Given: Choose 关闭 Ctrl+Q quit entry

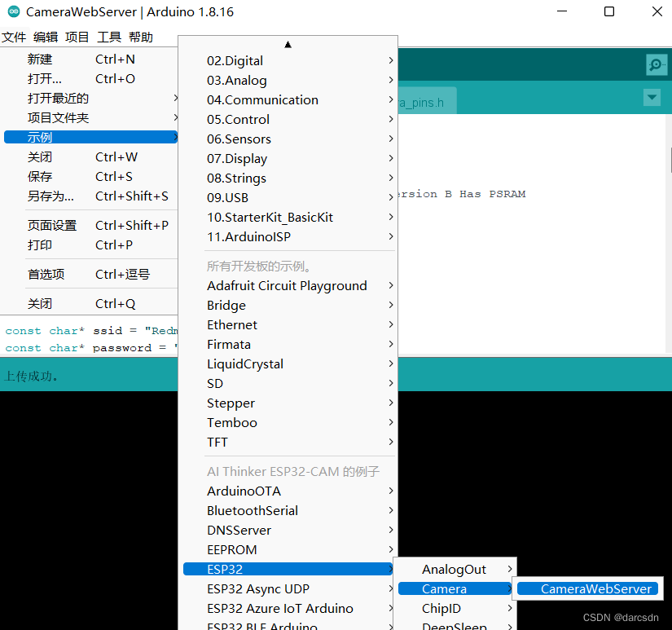Looking at the screenshot, I should (91, 304).
